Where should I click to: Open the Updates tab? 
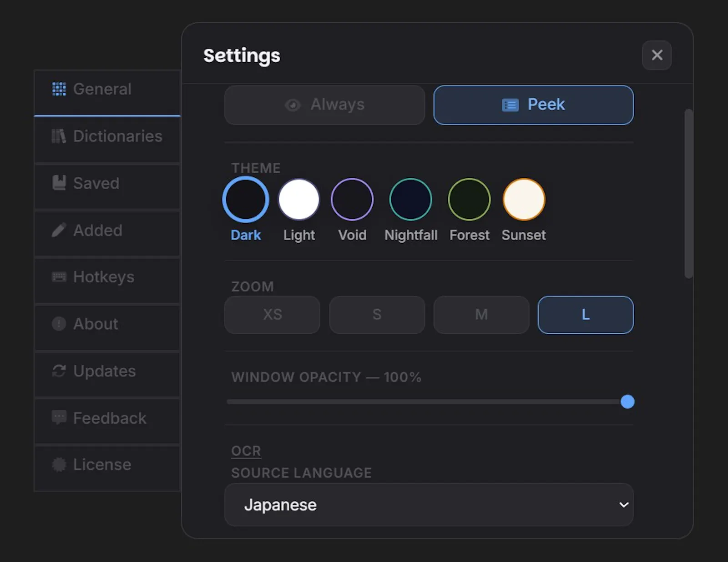[x=107, y=374]
